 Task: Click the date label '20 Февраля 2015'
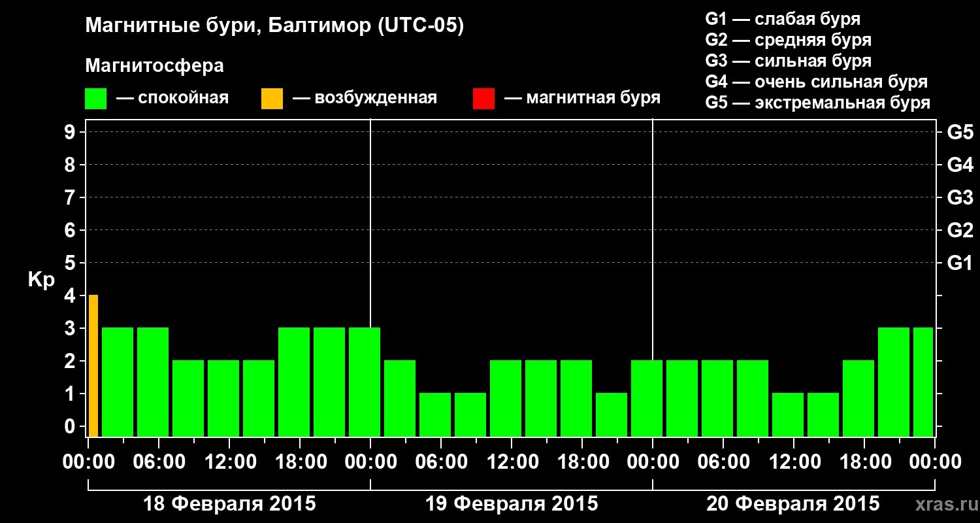coord(794,505)
